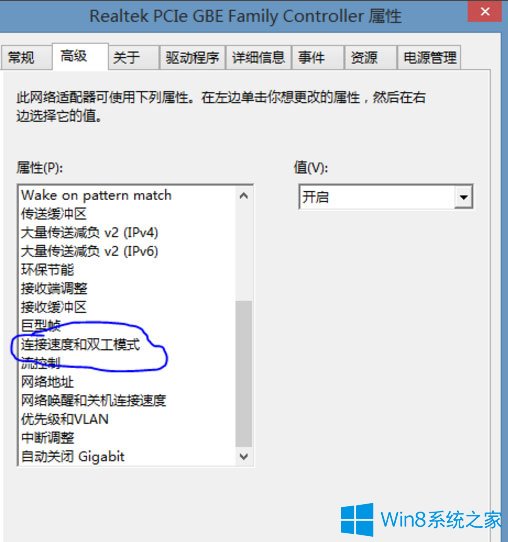Screen dimensions: 508x542
Task: Click the property list scroll up arrow
Action: (244, 196)
